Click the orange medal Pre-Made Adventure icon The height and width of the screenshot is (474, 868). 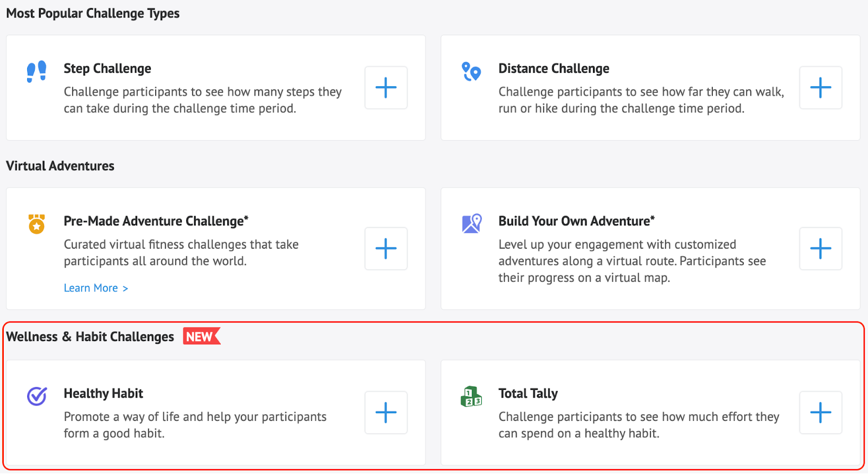pyautogui.click(x=37, y=224)
